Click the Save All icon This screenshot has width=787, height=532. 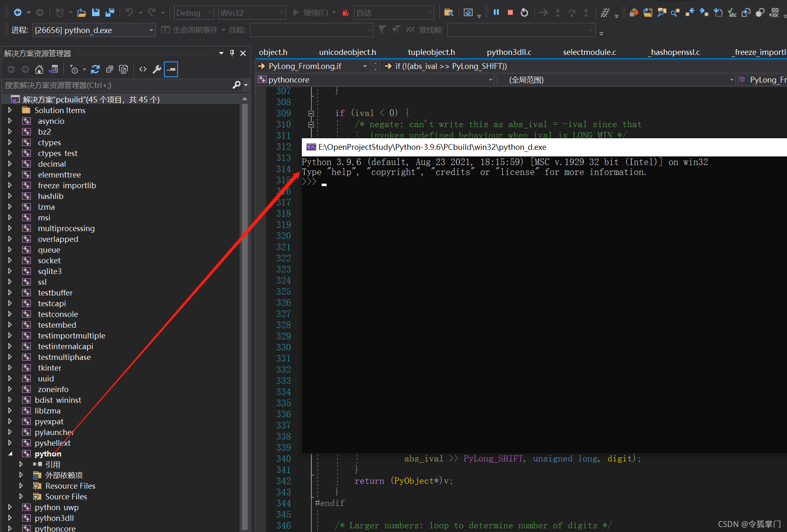coord(110,13)
